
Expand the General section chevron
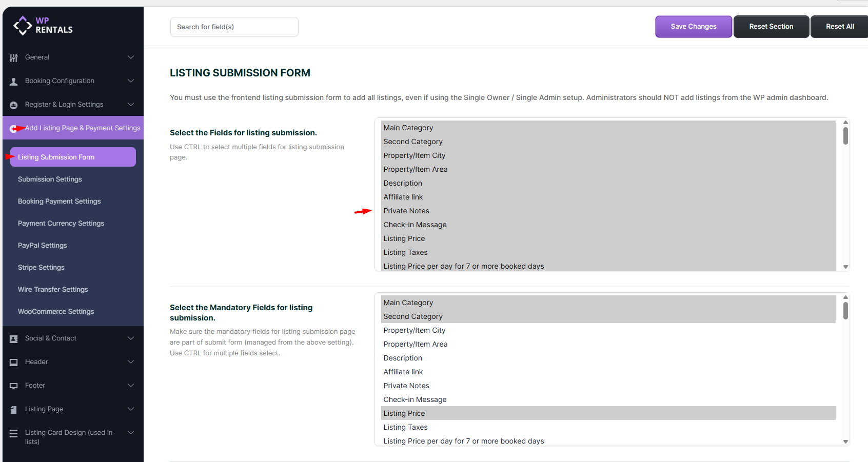tap(131, 57)
